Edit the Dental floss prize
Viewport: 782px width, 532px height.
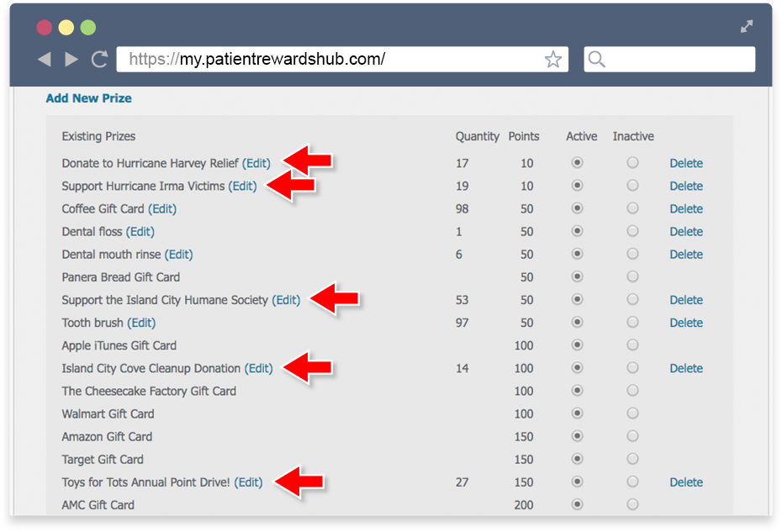[x=140, y=232]
